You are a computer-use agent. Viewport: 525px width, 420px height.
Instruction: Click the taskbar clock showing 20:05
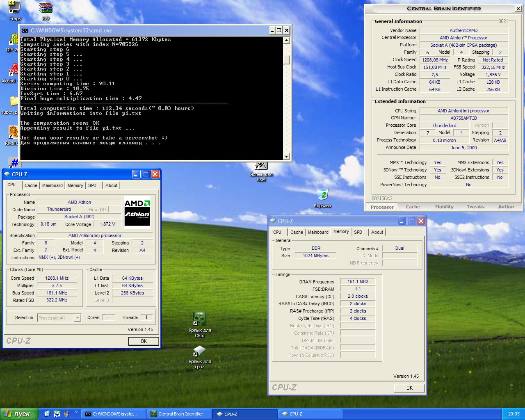[514, 414]
